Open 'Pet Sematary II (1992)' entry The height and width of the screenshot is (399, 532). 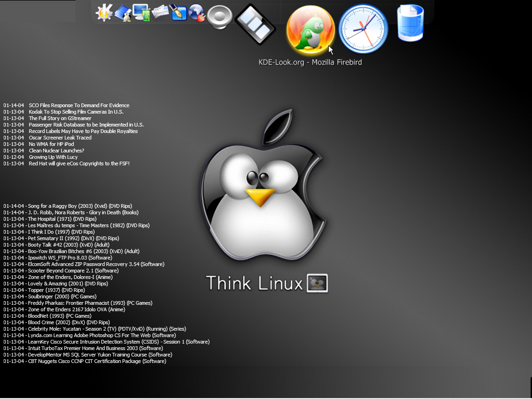tap(61, 238)
